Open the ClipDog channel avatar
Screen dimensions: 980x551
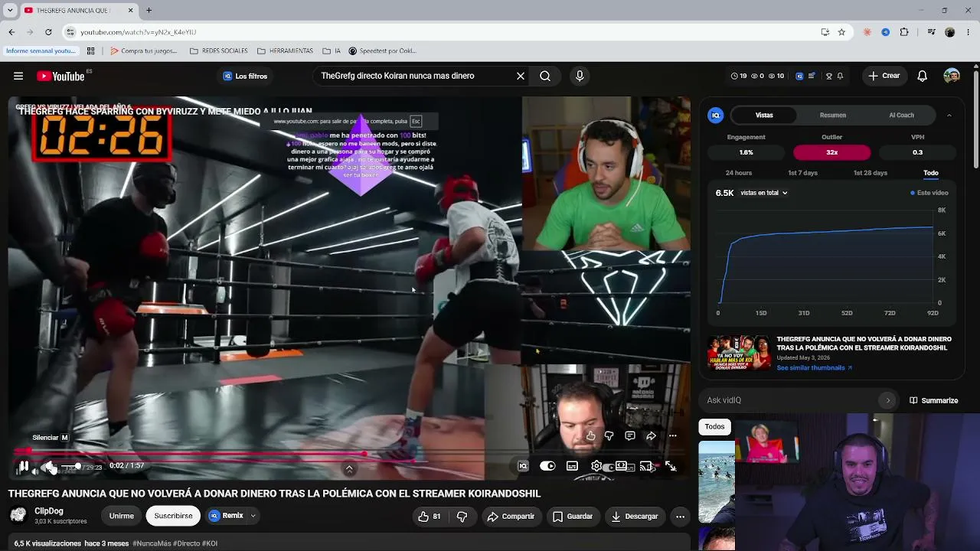point(18,515)
